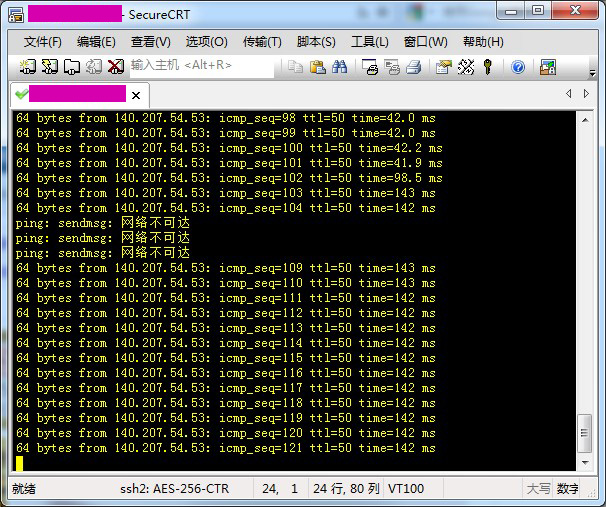Open Global Options tools icon
Viewport: 606px width, 507px height.
[466, 67]
